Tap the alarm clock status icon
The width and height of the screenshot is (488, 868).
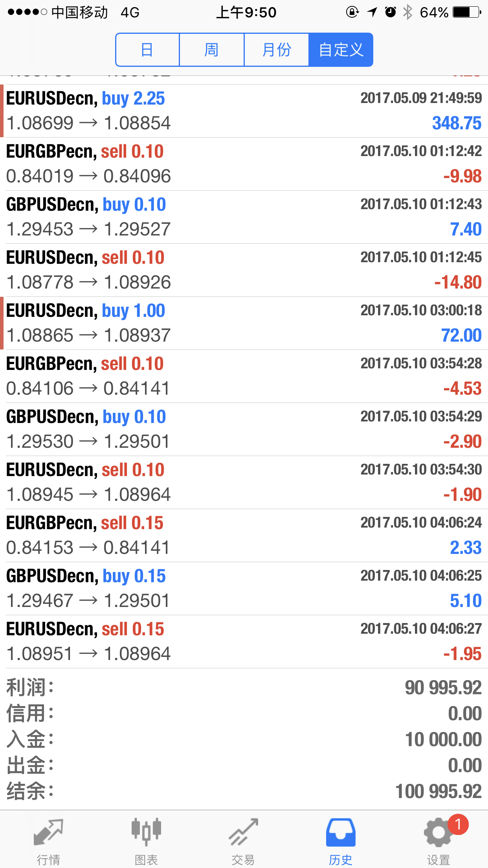[390, 13]
